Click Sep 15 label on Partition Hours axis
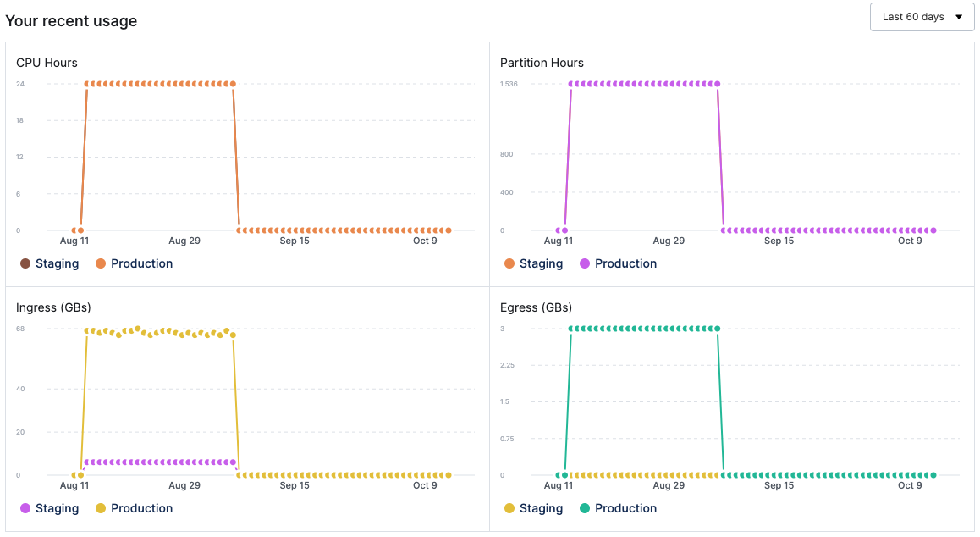The image size is (980, 537). click(x=779, y=241)
